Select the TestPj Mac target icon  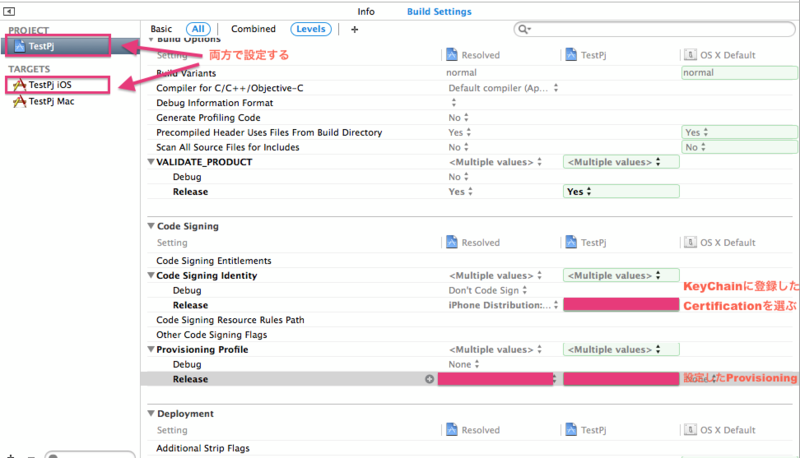(19, 101)
